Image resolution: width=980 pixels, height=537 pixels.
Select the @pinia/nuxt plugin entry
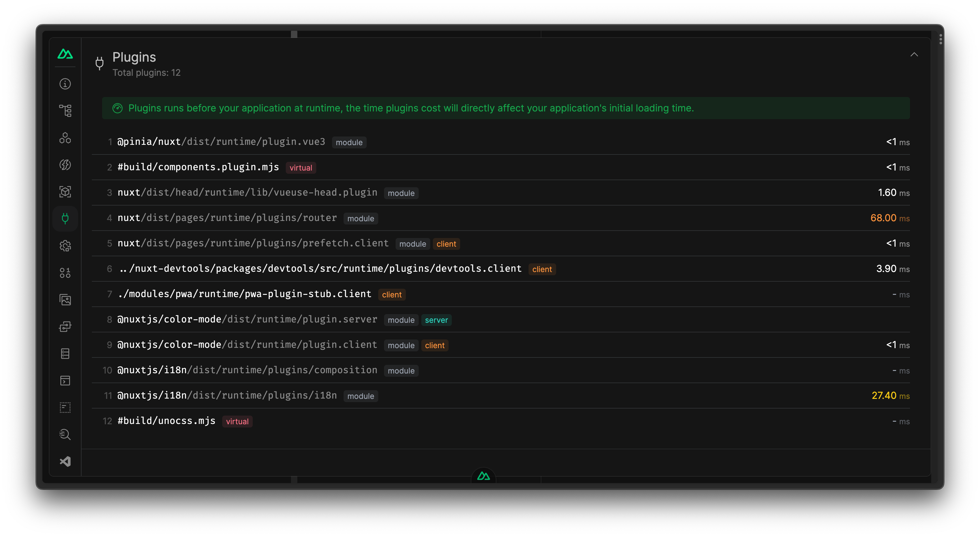[221, 141]
